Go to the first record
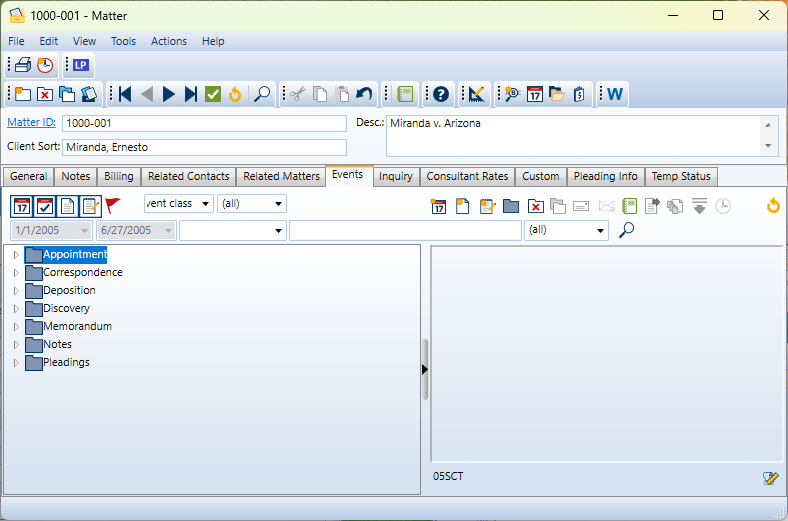This screenshot has height=521, width=788. (x=125, y=94)
